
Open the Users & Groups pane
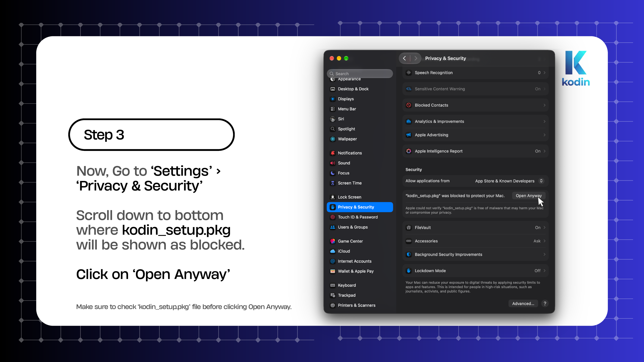click(360, 227)
